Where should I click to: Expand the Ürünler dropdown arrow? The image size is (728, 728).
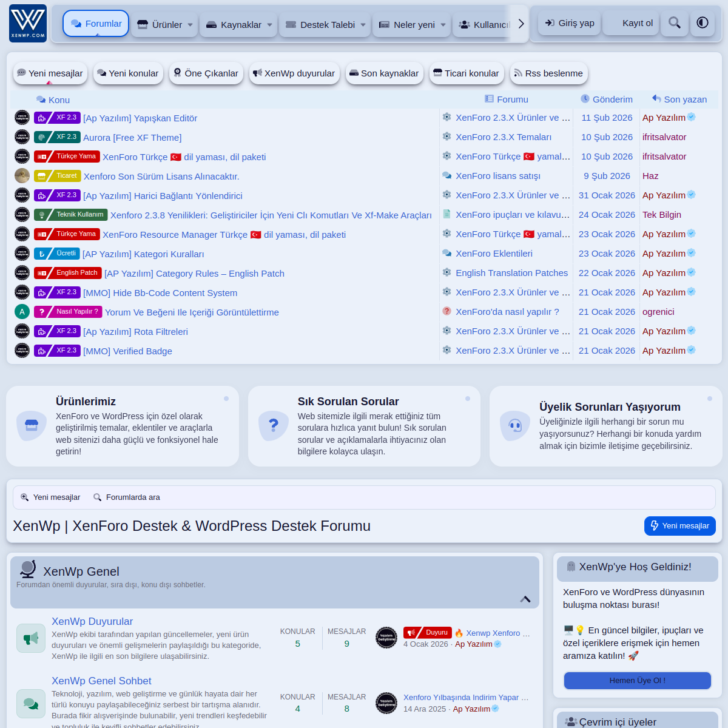190,25
